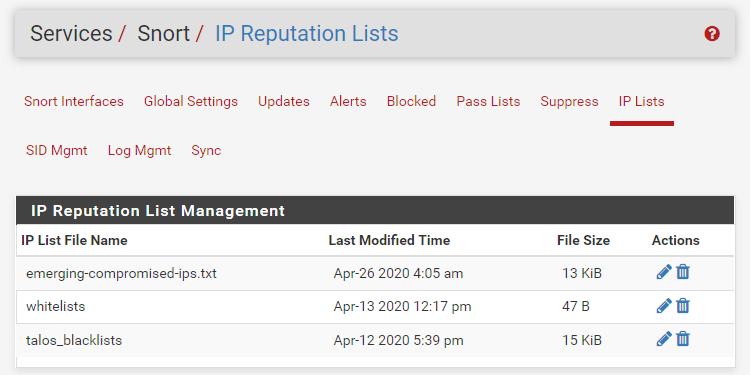Switch to the SID Mgmt tab
This screenshot has width=750, height=375.
click(56, 150)
